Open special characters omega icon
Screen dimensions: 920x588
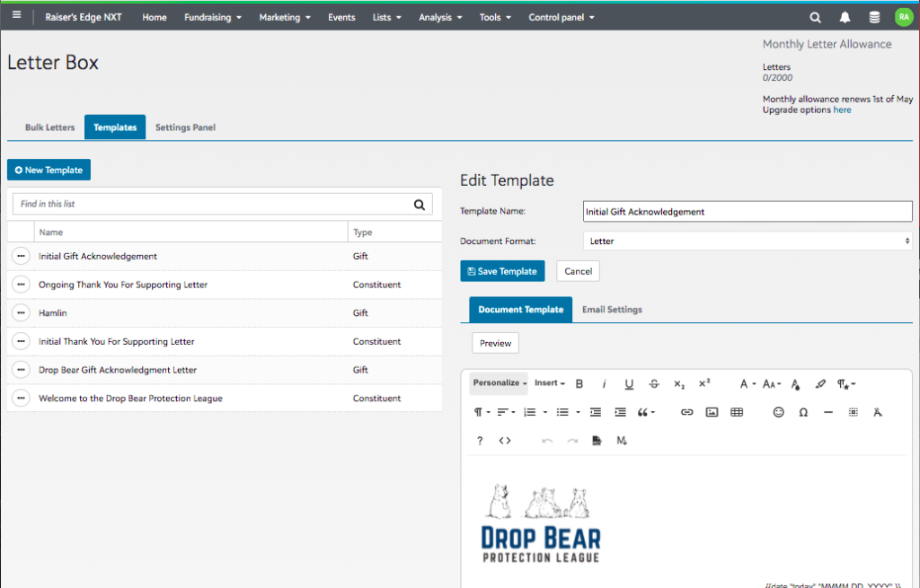(803, 412)
